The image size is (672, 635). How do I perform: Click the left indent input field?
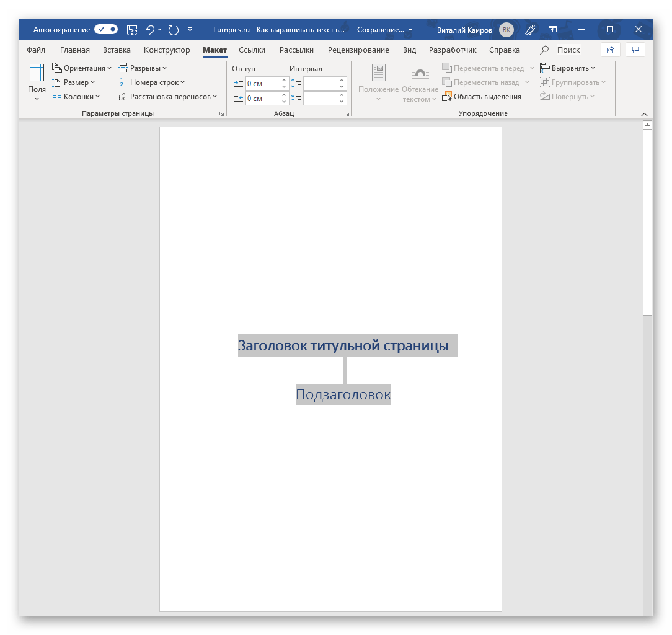point(263,83)
